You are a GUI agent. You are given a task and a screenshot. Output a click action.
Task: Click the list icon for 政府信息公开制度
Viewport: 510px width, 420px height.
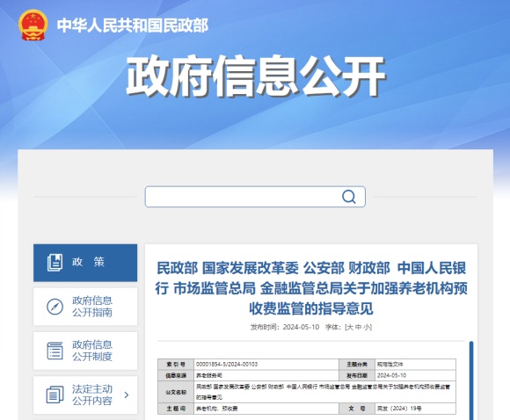[x=55, y=351]
